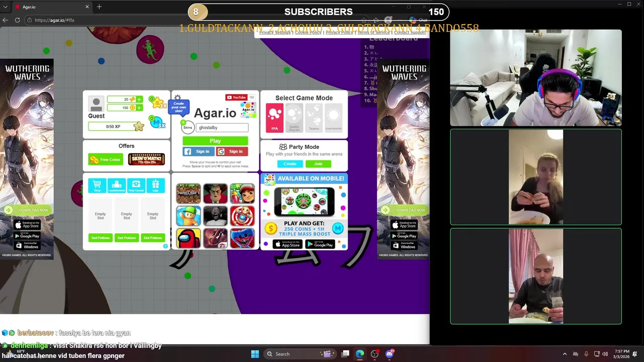Open Microsoft Edge from the taskbar

360,354
